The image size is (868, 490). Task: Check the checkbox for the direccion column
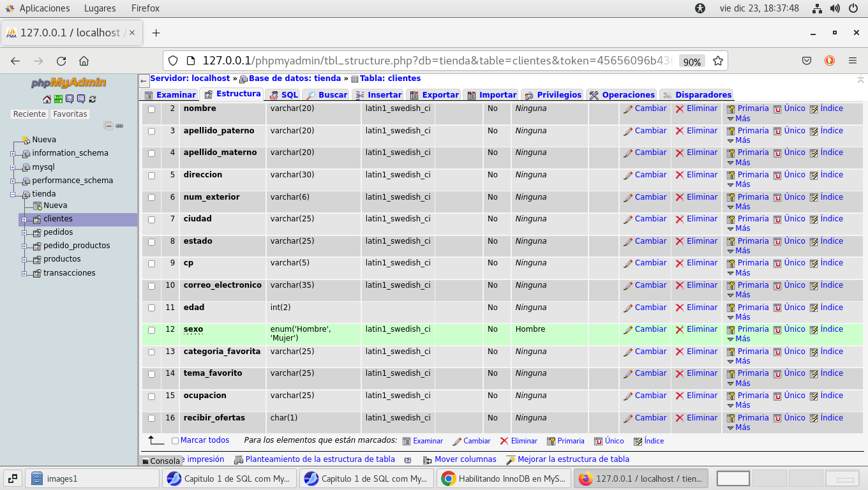(x=152, y=175)
